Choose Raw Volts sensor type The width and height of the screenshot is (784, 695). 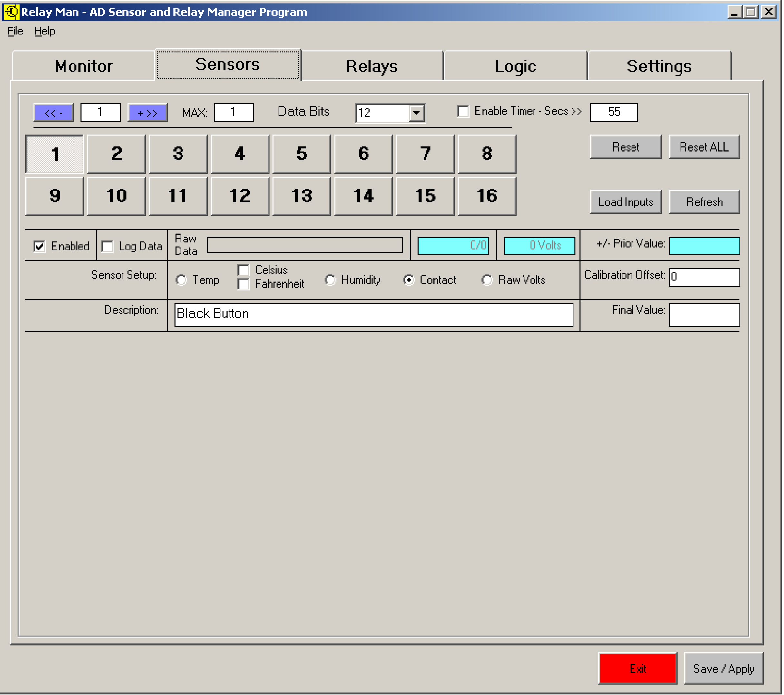(487, 279)
